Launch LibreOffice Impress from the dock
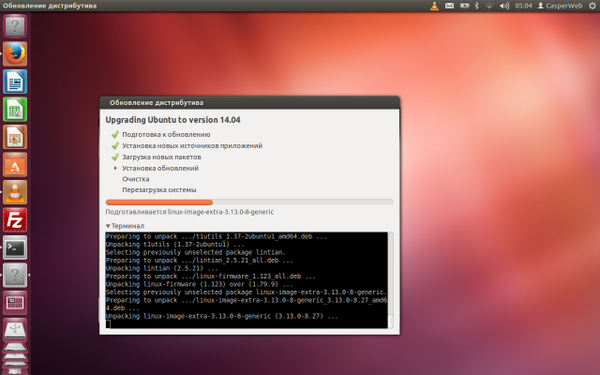Image resolution: width=600 pixels, height=375 pixels. pyautogui.click(x=15, y=137)
